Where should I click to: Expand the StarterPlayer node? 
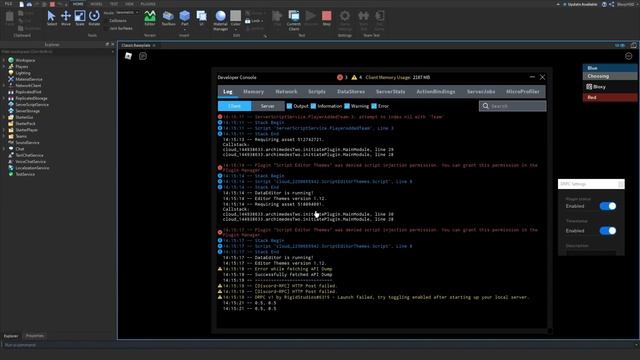pos(4,130)
